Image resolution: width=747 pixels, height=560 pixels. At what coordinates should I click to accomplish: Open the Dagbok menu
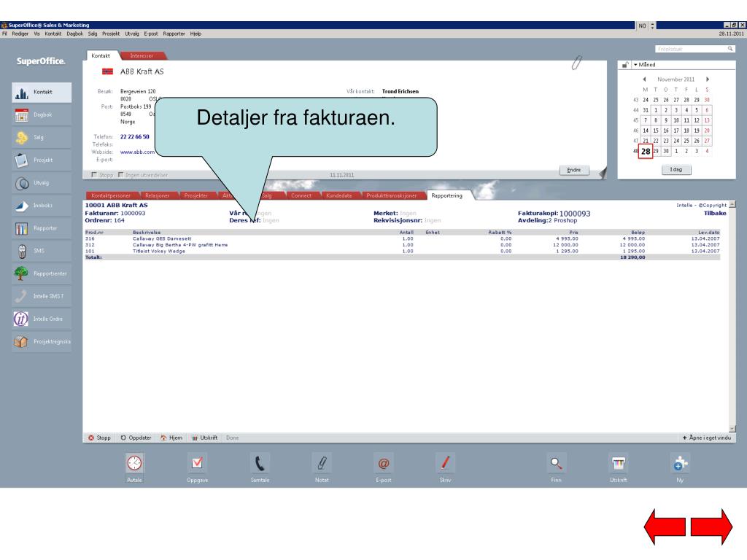click(x=75, y=34)
